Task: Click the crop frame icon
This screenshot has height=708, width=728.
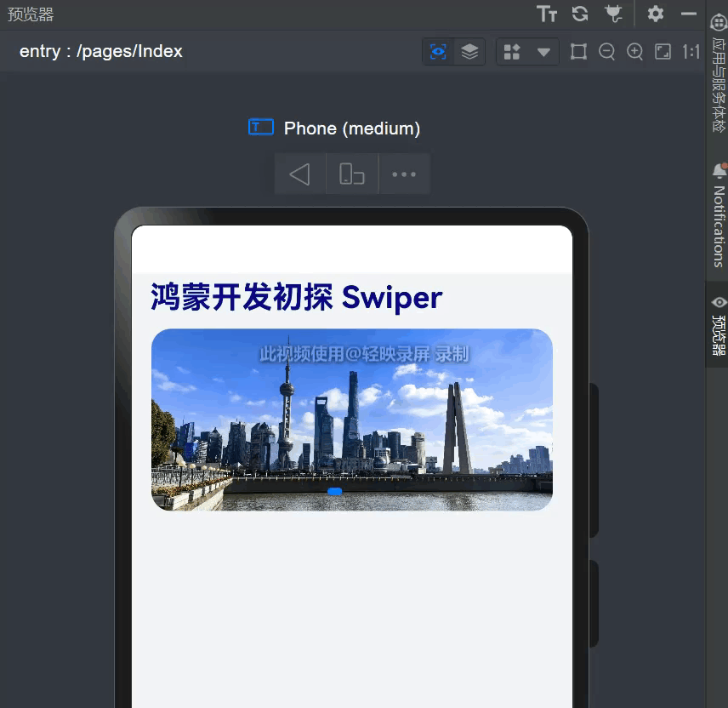Action: click(x=578, y=52)
